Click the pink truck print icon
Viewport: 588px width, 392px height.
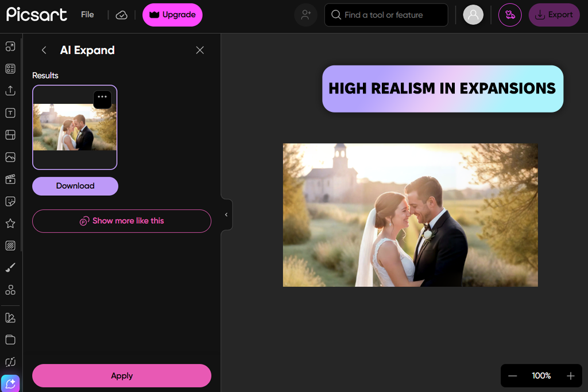tap(510, 15)
